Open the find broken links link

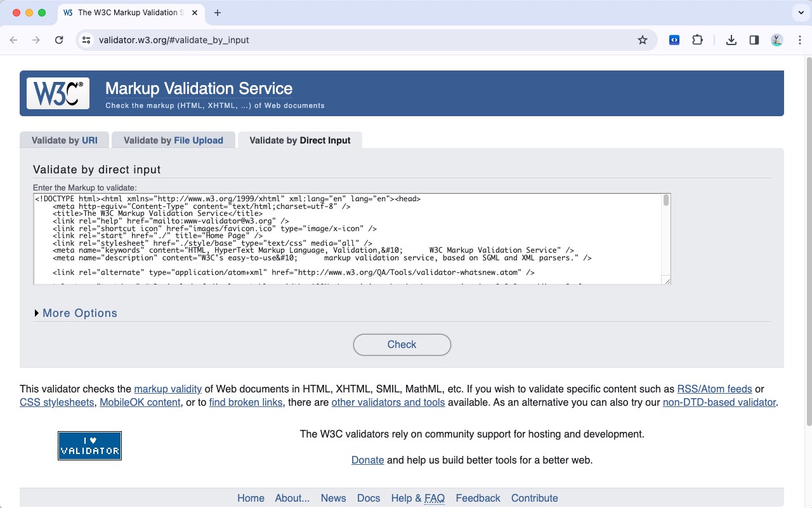(x=246, y=402)
